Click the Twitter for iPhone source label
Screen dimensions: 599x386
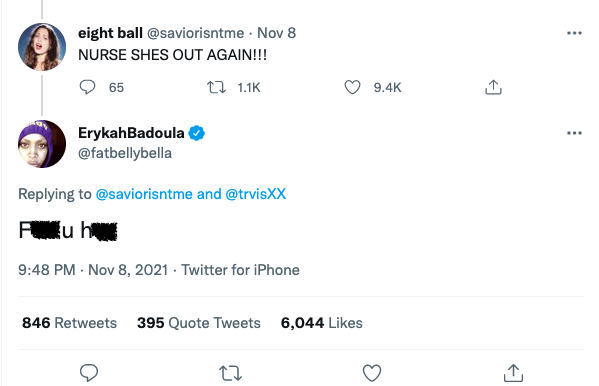(240, 270)
